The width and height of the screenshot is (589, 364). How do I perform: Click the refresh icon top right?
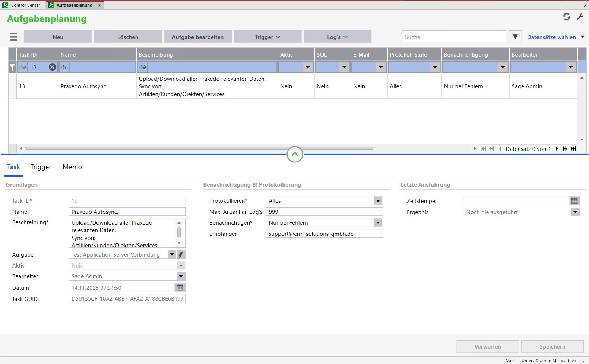coord(566,17)
